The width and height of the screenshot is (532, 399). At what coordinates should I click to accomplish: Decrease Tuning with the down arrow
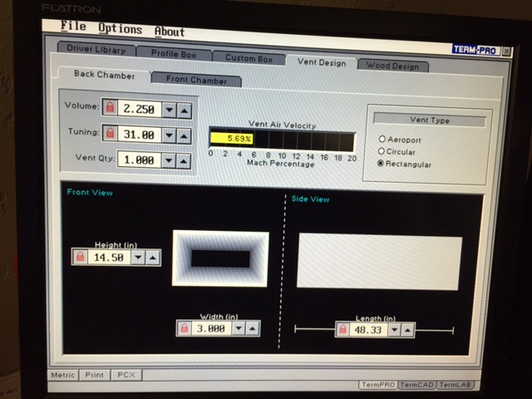click(x=169, y=135)
